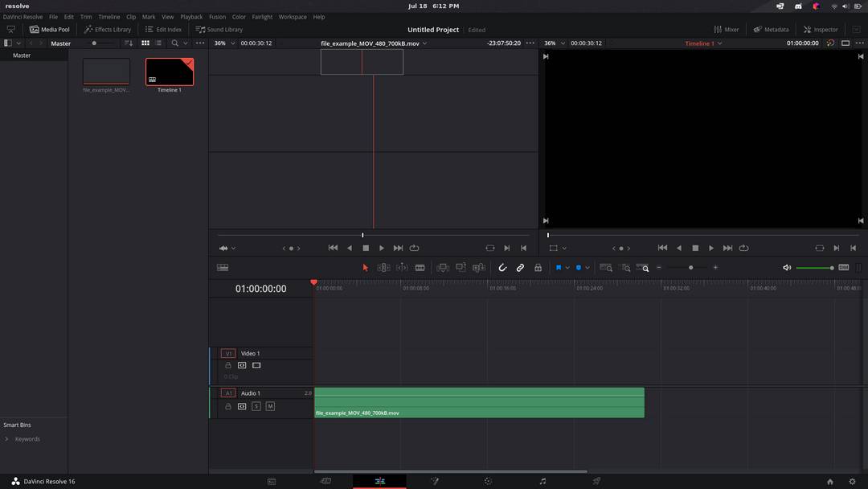Toggle position lock padlock in toolbar
Viewport: 868px width, 489px height.
(x=538, y=268)
